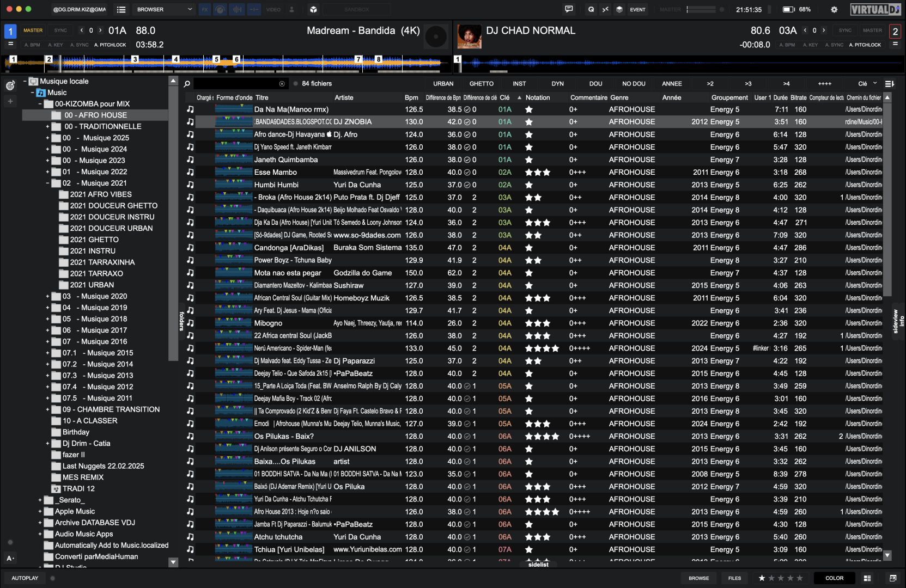The image size is (906, 588).
Task: Show the waveform scratch panel icon
Action: tap(237, 9)
